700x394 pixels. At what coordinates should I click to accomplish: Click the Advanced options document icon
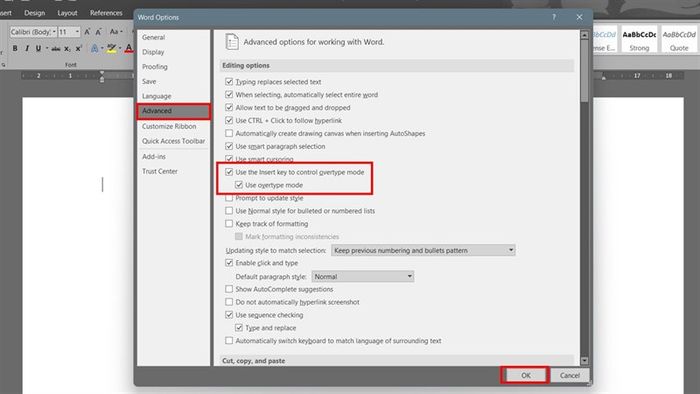(232, 41)
